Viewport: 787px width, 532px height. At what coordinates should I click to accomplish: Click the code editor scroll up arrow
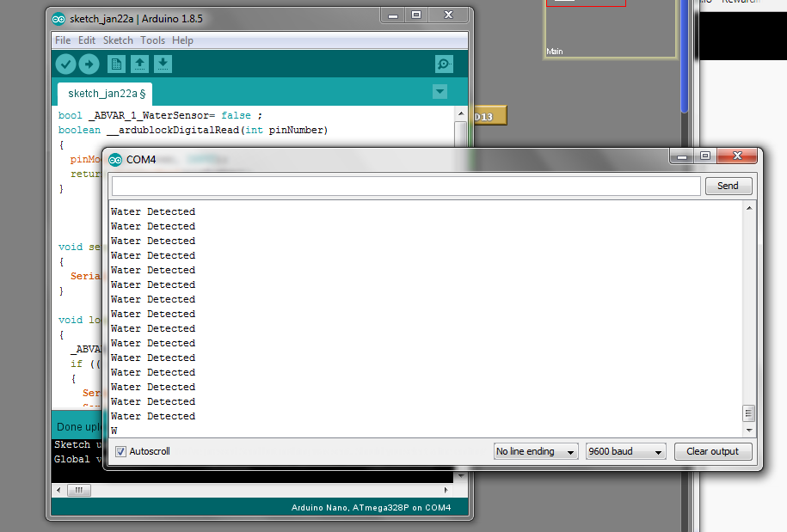point(461,114)
